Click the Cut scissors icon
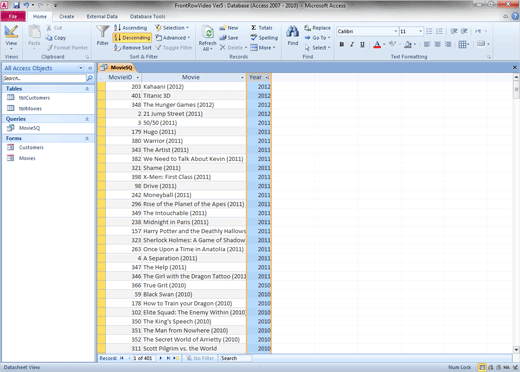520x372 pixels. pyautogui.click(x=49, y=28)
